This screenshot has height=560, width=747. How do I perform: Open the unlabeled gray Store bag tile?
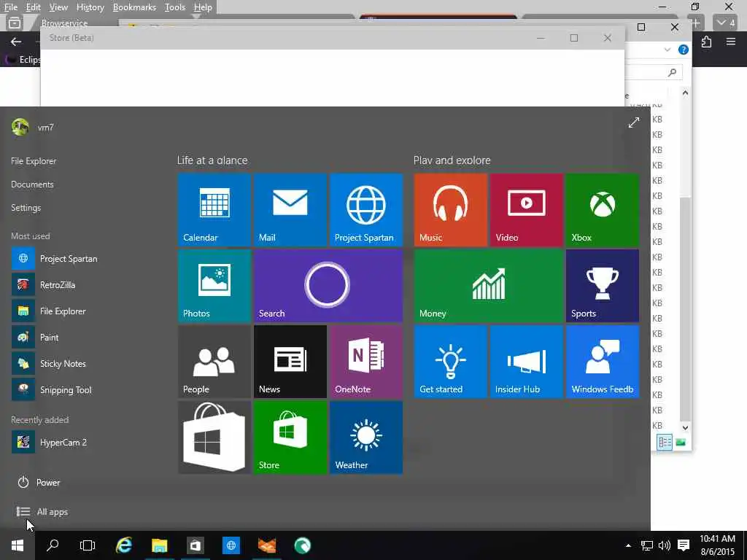(x=214, y=437)
